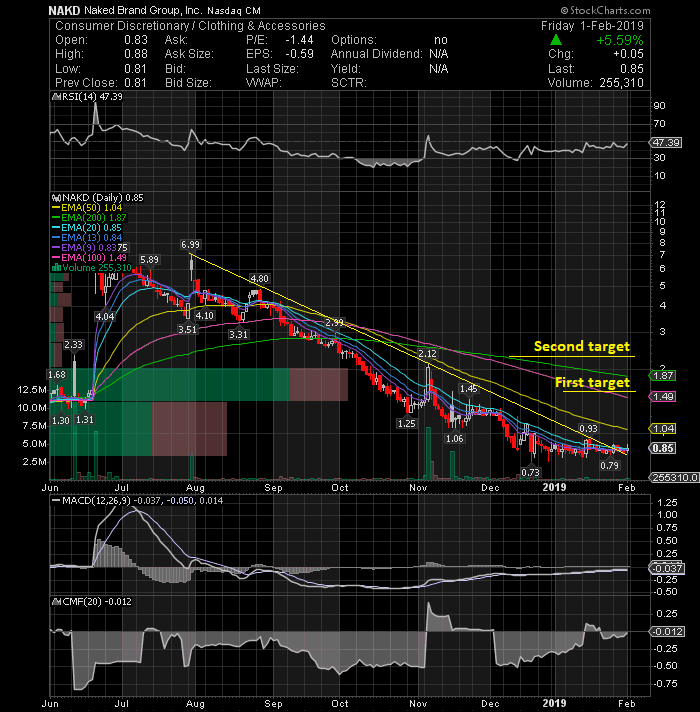This screenshot has height=712, width=700.
Task: Click the 4.04 price label
Action: tap(105, 316)
